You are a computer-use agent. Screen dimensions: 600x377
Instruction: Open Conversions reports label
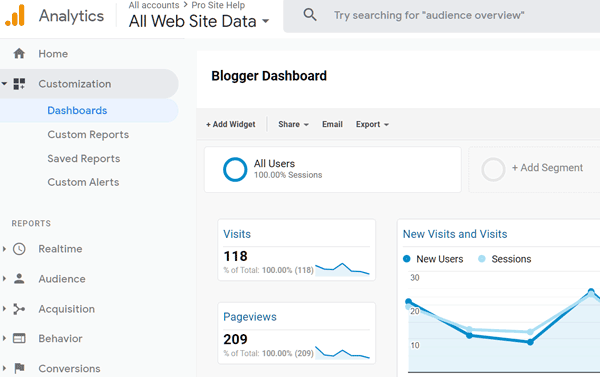[x=69, y=368]
